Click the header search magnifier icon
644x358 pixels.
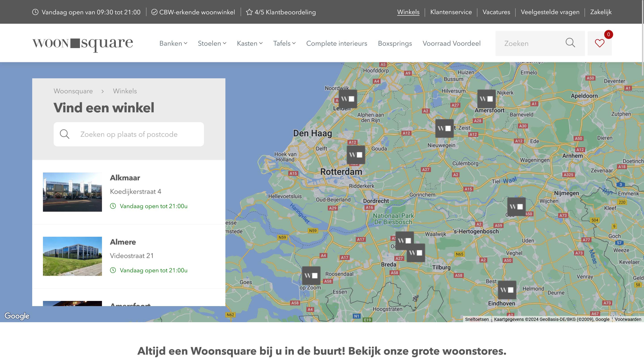pyautogui.click(x=570, y=43)
